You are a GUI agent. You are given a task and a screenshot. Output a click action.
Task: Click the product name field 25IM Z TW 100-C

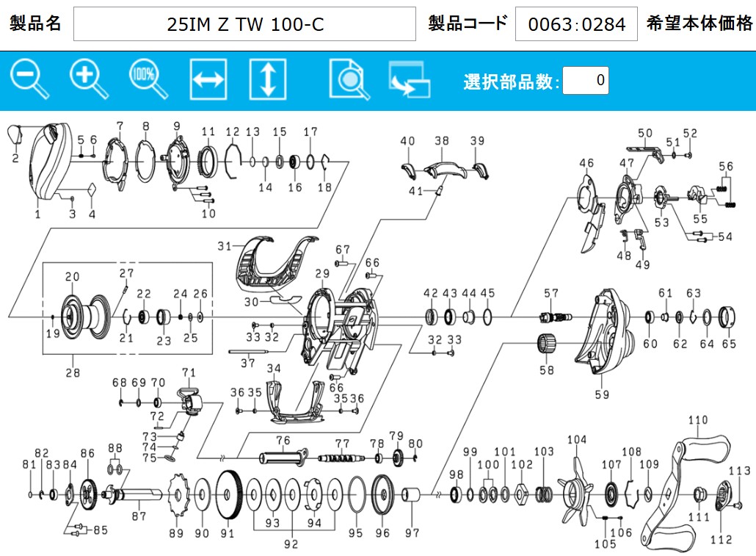tap(244, 24)
